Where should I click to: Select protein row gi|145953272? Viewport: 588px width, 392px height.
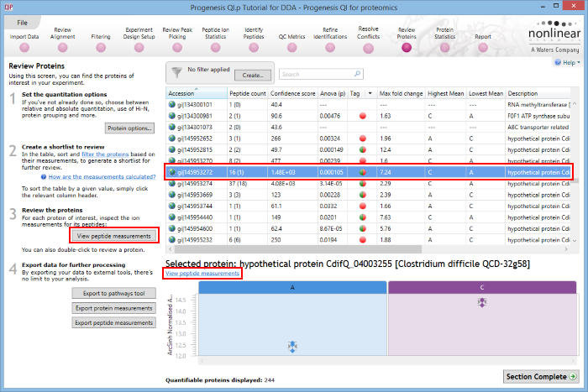coord(368,172)
